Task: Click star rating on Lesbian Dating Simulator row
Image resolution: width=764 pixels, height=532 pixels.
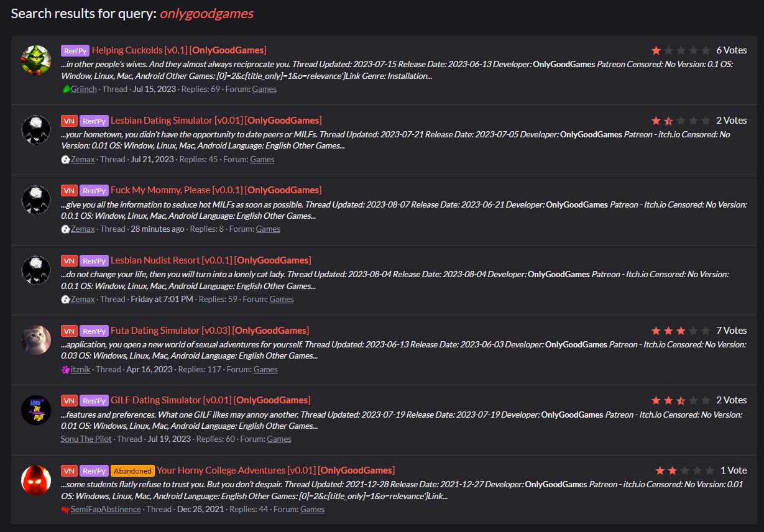Action: click(x=681, y=121)
